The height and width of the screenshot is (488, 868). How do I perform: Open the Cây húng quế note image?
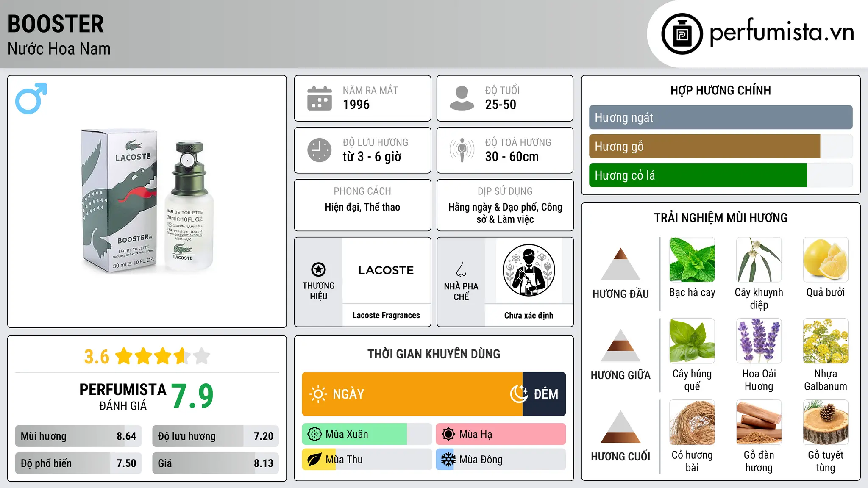pos(692,341)
